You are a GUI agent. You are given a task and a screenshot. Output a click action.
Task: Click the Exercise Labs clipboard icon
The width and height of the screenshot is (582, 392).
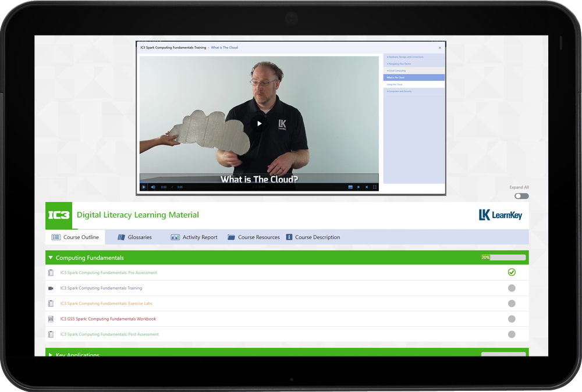(x=51, y=304)
